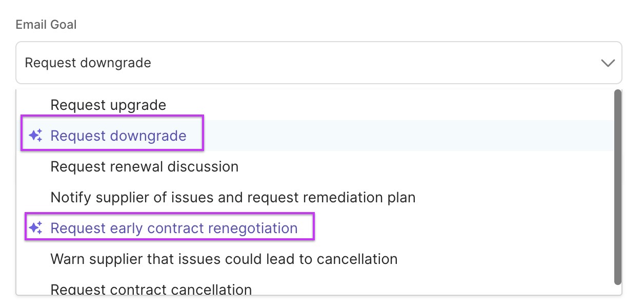Select the option mentioning a remediation plan

(x=233, y=197)
